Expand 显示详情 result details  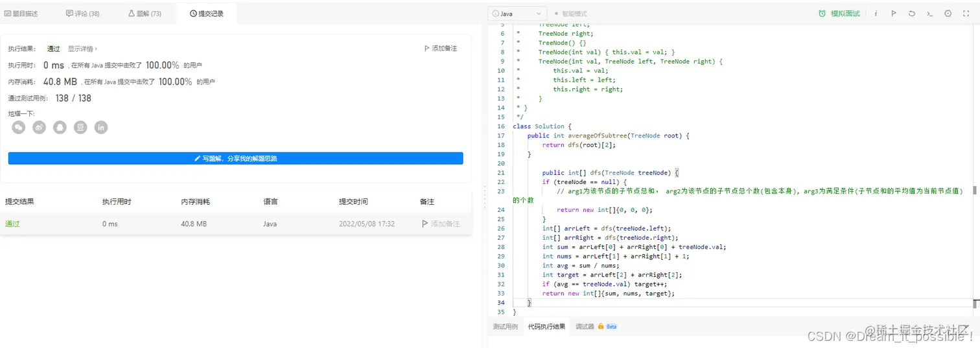pos(83,49)
